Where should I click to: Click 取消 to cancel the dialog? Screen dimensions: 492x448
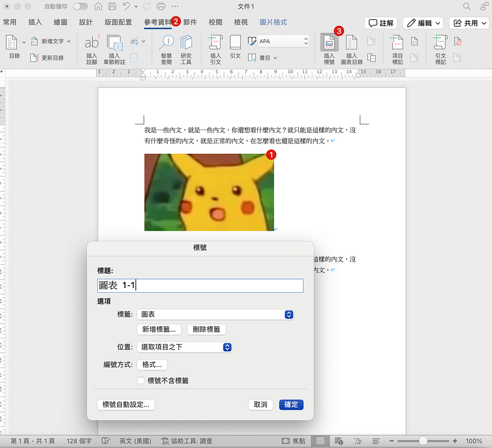(x=261, y=405)
